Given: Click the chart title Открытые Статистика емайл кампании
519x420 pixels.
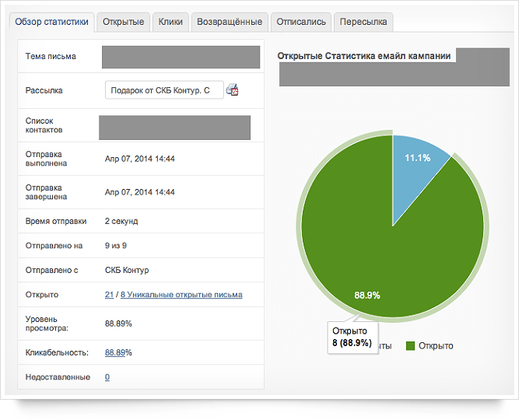Looking at the screenshot, I should tap(363, 56).
